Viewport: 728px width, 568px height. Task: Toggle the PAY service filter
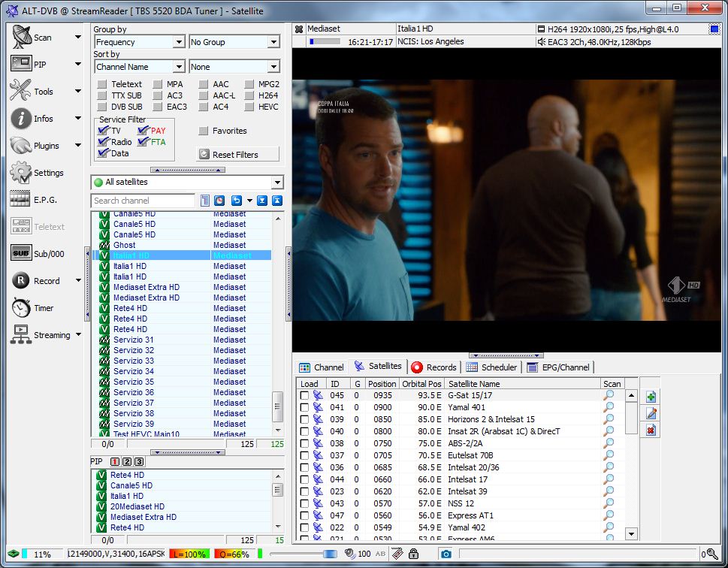(143, 131)
